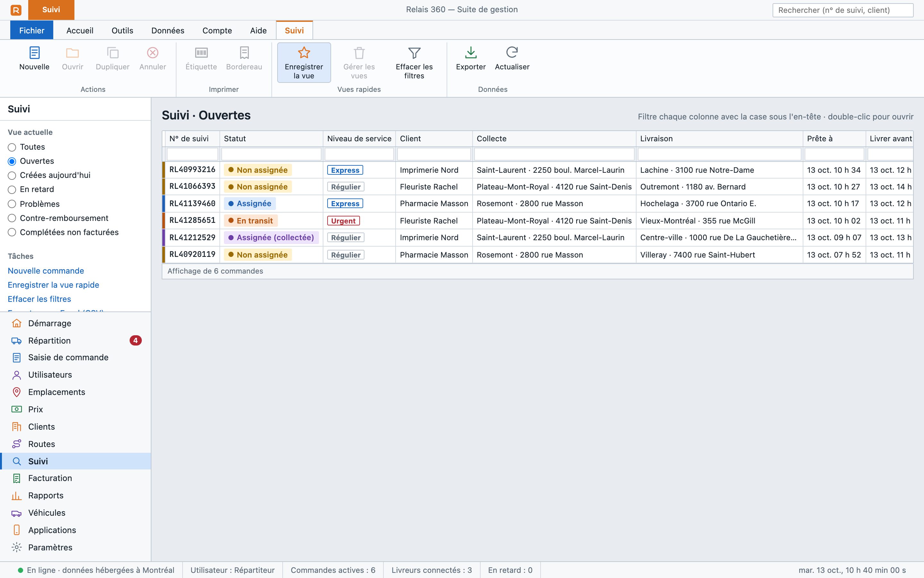Click the Client column header
The image size is (924, 578).
[x=434, y=139]
